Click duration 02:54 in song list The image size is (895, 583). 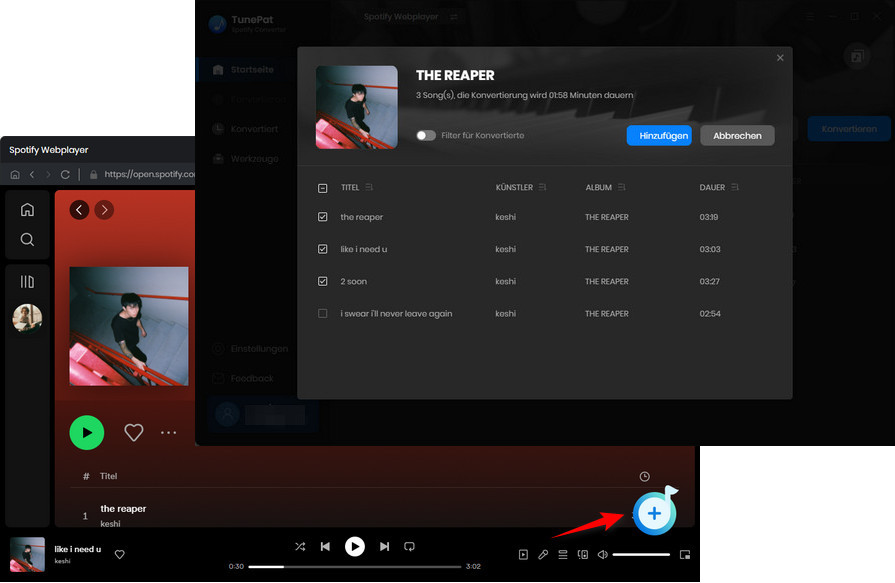tap(710, 313)
